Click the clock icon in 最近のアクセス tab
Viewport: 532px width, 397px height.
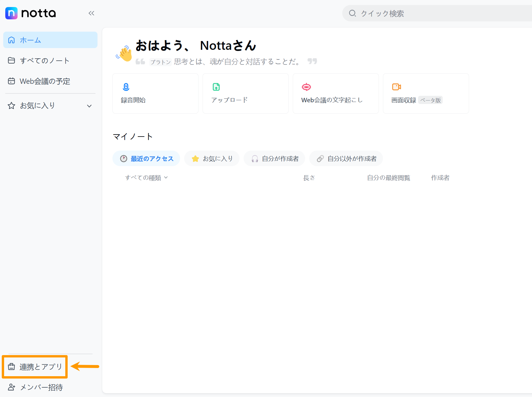(x=124, y=159)
